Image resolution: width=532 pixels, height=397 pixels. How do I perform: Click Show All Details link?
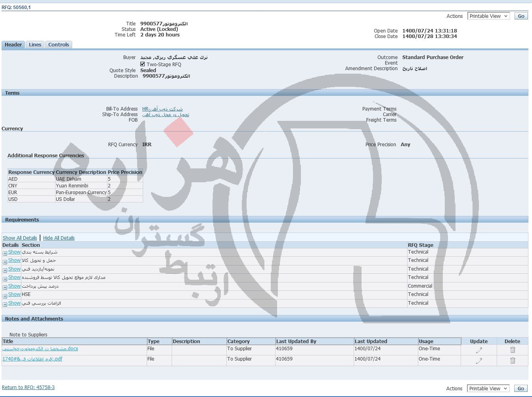coord(20,238)
